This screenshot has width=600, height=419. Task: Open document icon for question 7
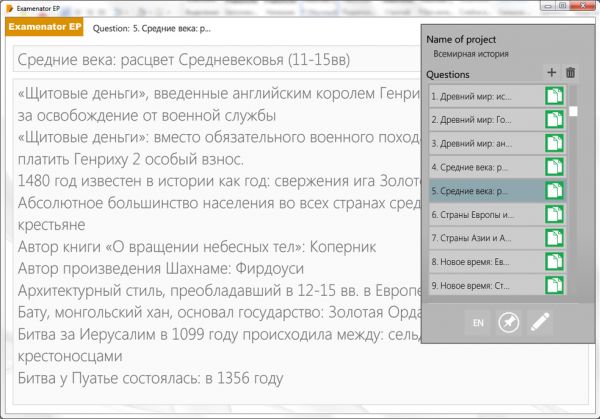click(x=554, y=238)
